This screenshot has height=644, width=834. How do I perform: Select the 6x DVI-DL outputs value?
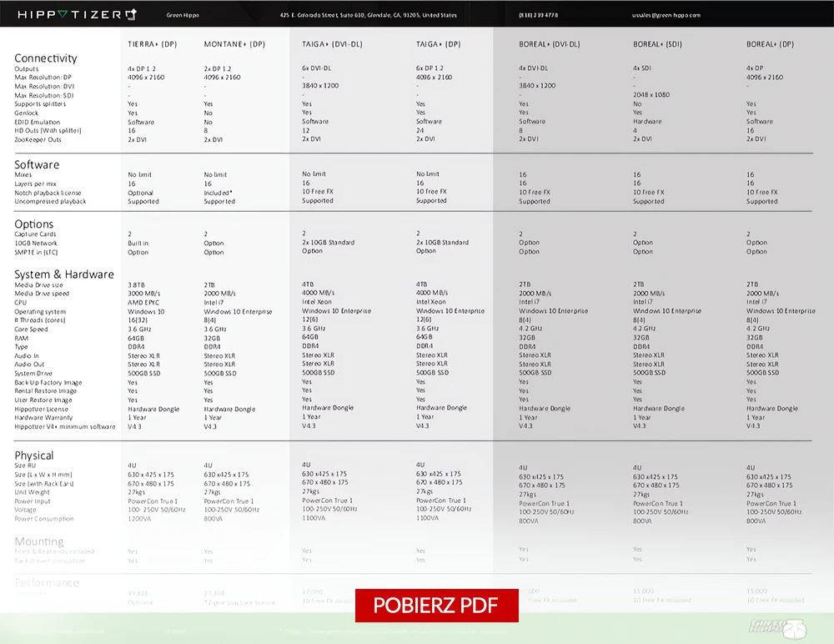316,68
